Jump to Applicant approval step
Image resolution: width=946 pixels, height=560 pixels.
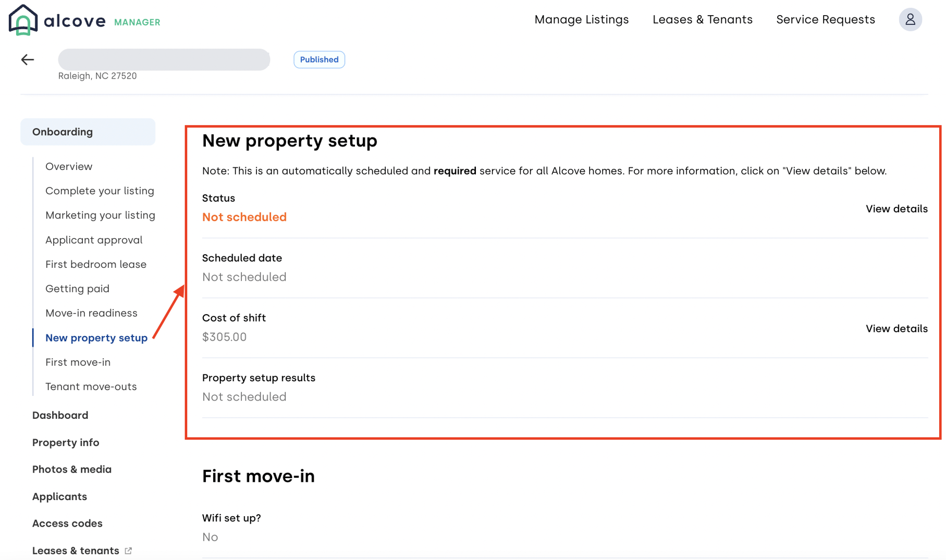click(x=94, y=240)
